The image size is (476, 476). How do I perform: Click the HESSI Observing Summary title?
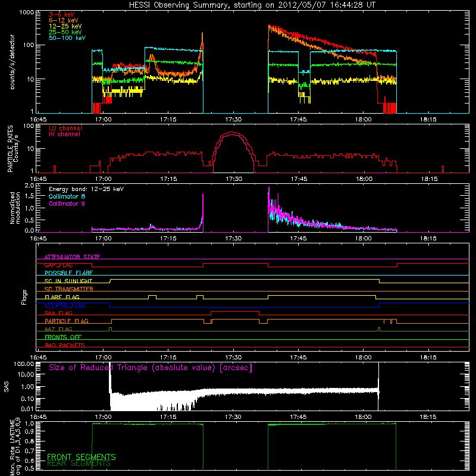pos(252,5)
